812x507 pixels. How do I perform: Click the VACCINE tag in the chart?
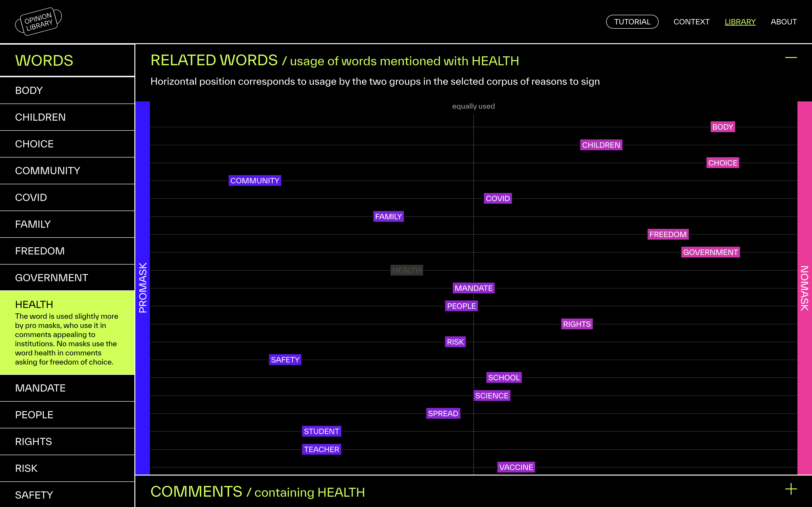pos(516,467)
